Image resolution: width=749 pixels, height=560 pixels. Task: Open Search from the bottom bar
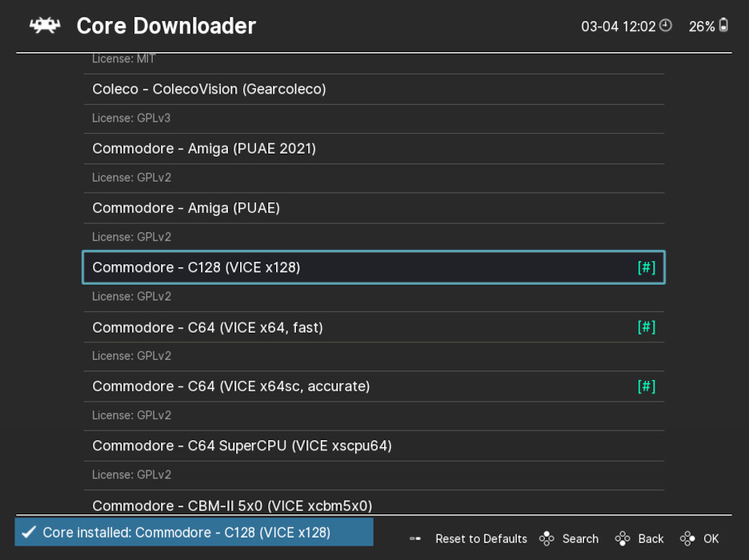click(x=581, y=538)
